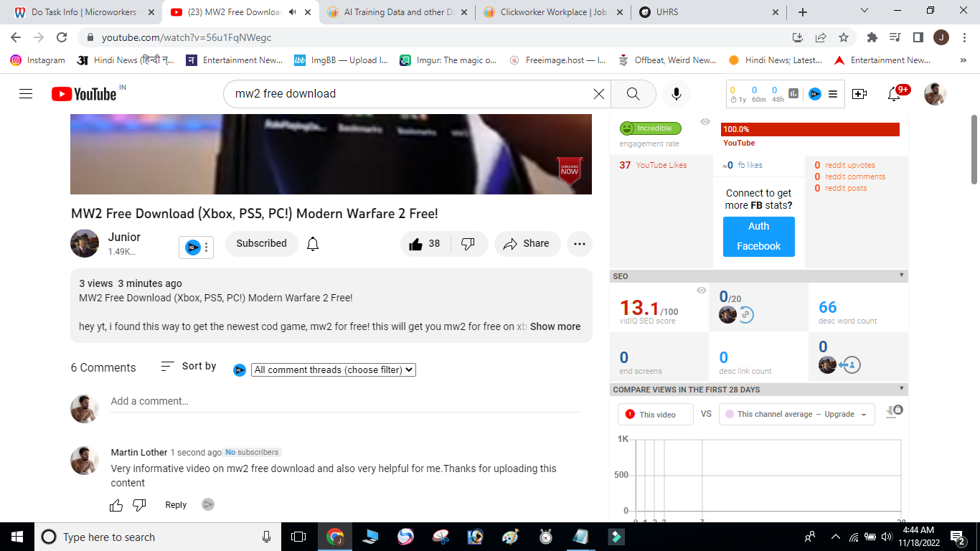This screenshot has width=980, height=551.
Task: Click the Create video camera icon
Action: click(859, 94)
